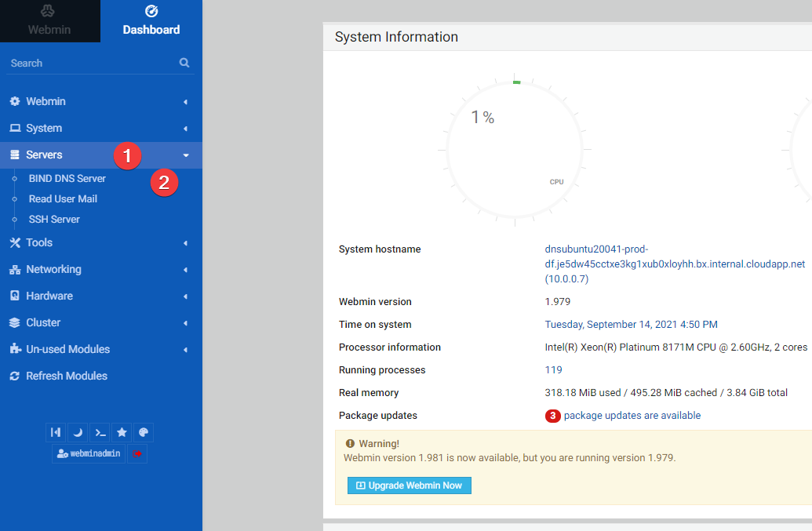This screenshot has width=812, height=531.
Task: Click the search magnifier icon
Action: click(x=184, y=63)
